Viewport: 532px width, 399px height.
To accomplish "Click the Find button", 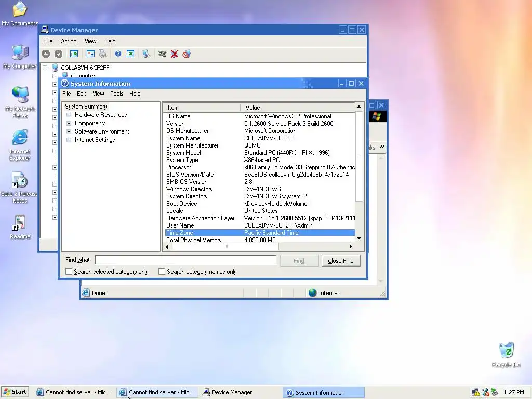I will 299,261.
